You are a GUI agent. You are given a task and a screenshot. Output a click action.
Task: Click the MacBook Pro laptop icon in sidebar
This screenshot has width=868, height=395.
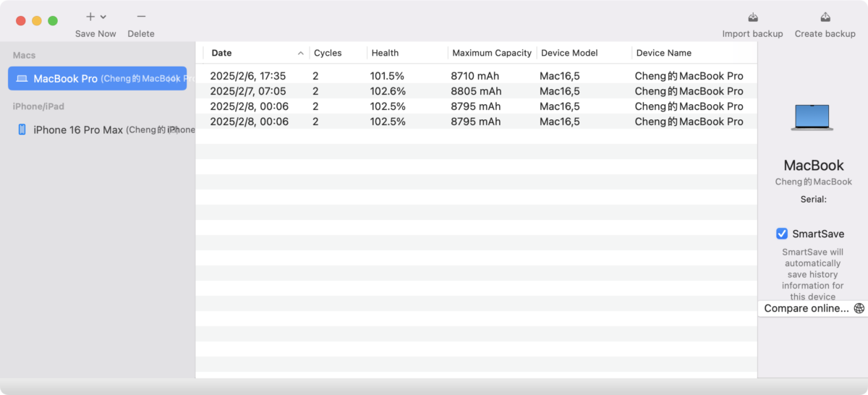pos(22,78)
